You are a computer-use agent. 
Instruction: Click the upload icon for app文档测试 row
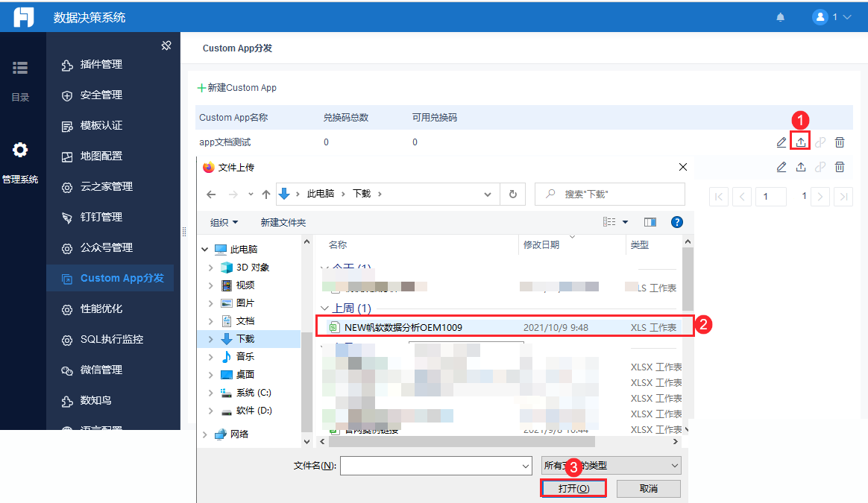click(x=800, y=142)
